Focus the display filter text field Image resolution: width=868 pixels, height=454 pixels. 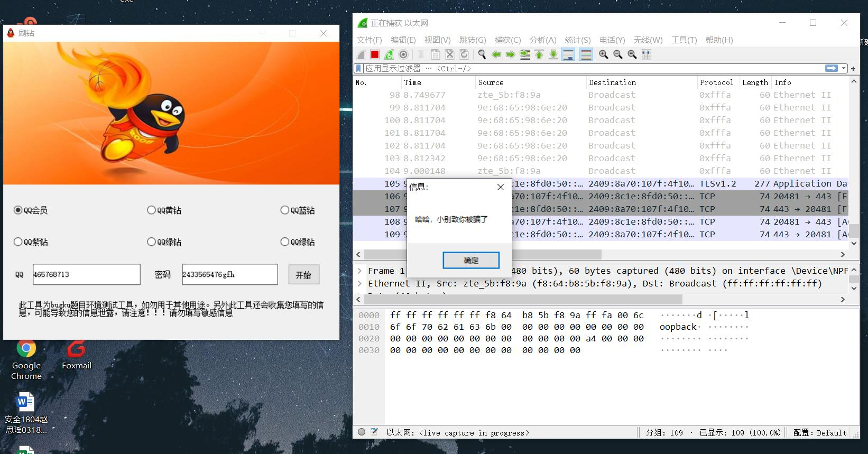(x=593, y=68)
